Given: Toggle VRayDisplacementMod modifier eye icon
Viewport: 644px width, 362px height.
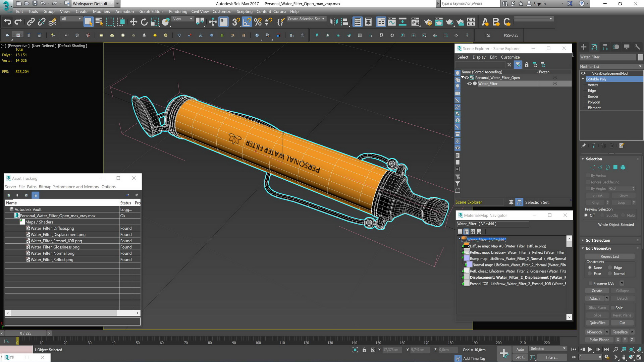Looking at the screenshot, I should point(584,73).
